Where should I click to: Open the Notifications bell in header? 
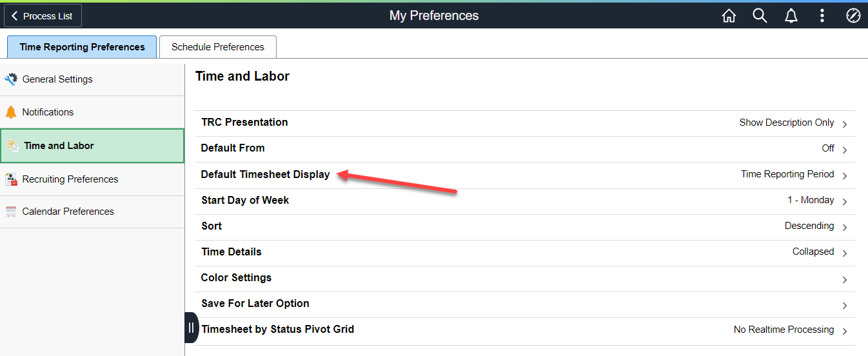click(x=791, y=16)
